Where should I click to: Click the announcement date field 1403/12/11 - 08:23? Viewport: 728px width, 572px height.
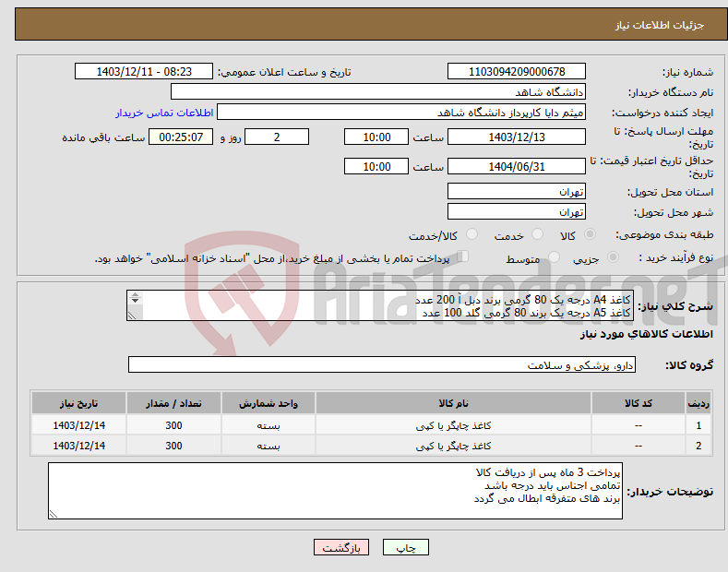coord(144,72)
